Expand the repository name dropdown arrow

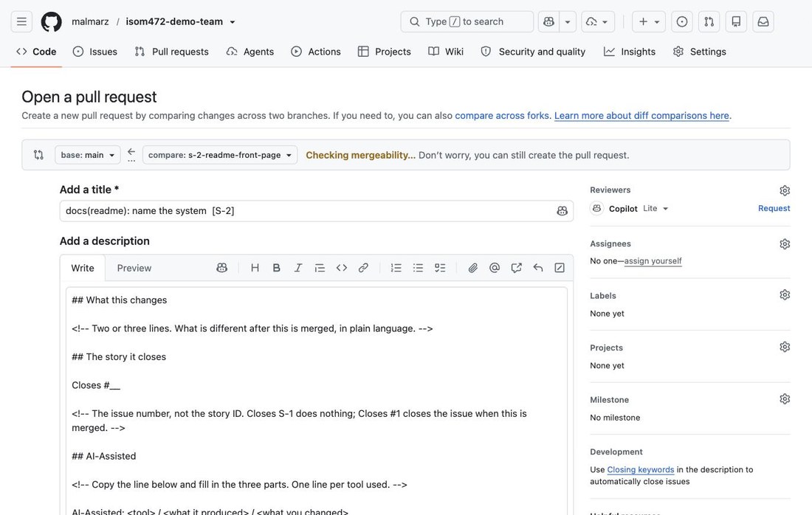[233, 22]
